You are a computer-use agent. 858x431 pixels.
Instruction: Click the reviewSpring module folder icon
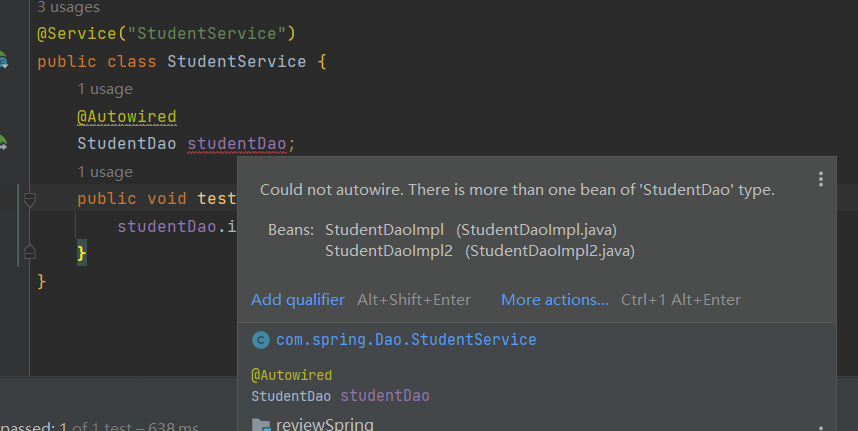click(x=262, y=425)
